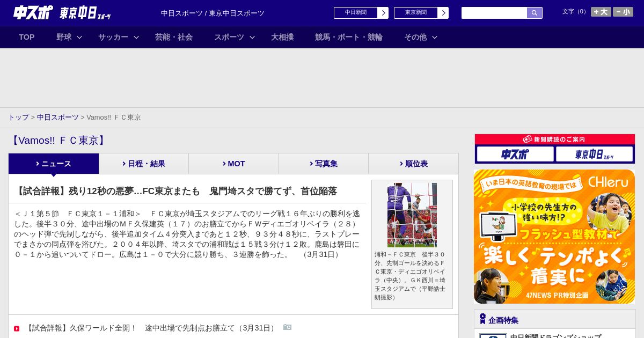Open the 東京新聞 link button
The width and height of the screenshot is (644, 338).
tap(416, 13)
